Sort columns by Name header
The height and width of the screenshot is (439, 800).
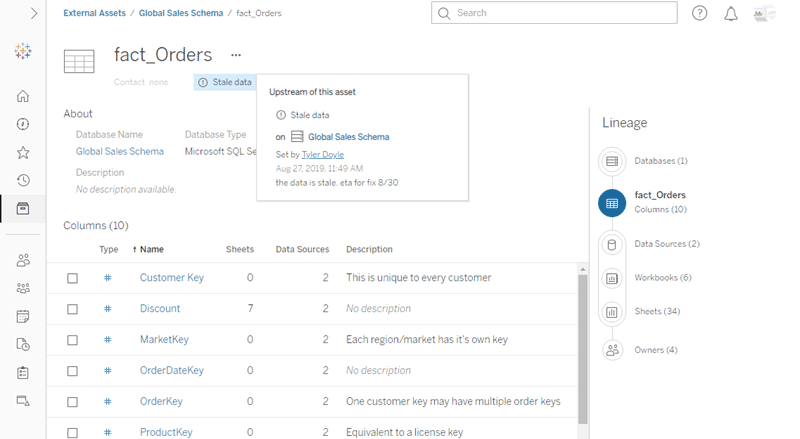[x=151, y=249]
